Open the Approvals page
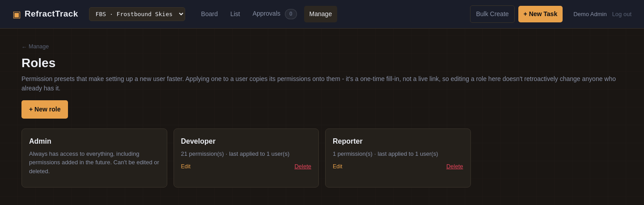644x205 pixels. [x=267, y=13]
